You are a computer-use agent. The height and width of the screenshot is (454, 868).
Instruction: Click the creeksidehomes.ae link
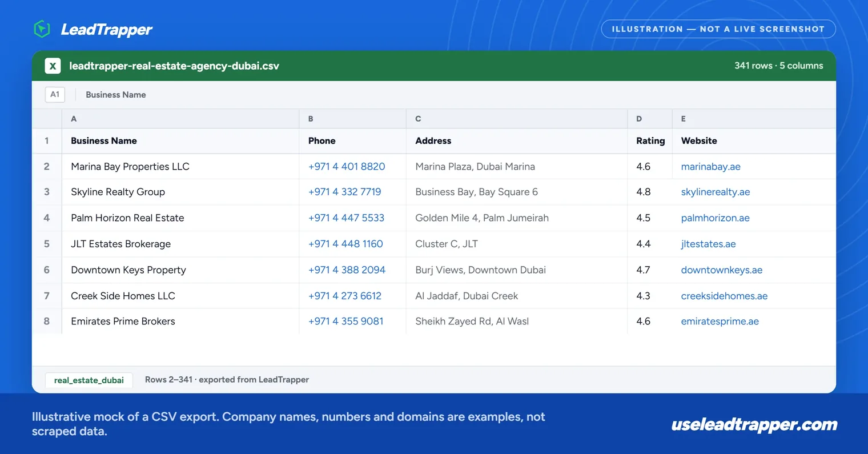[724, 296]
